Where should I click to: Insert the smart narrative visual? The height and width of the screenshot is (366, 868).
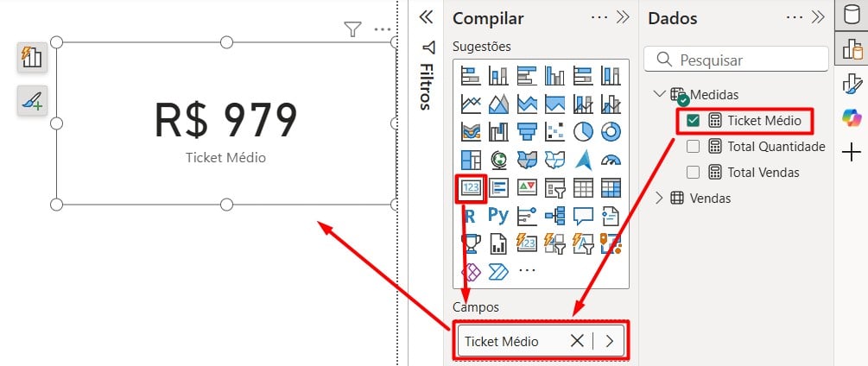pyautogui.click(x=611, y=216)
